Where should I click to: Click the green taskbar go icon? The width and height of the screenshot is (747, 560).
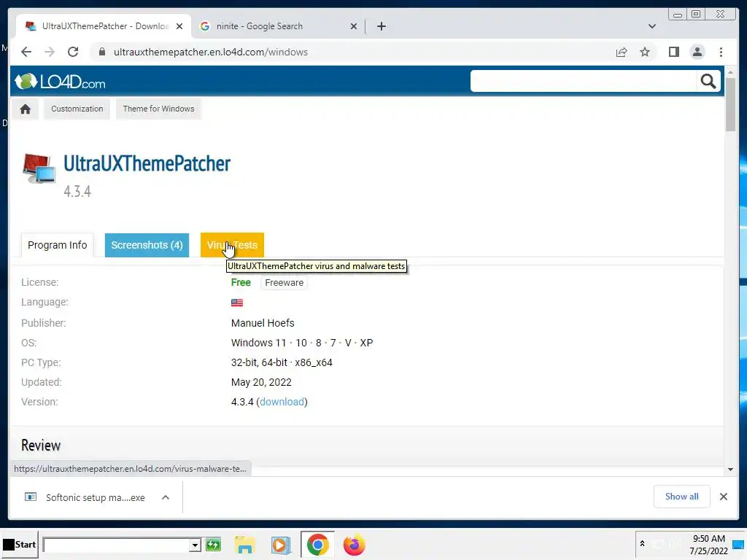pyautogui.click(x=214, y=544)
